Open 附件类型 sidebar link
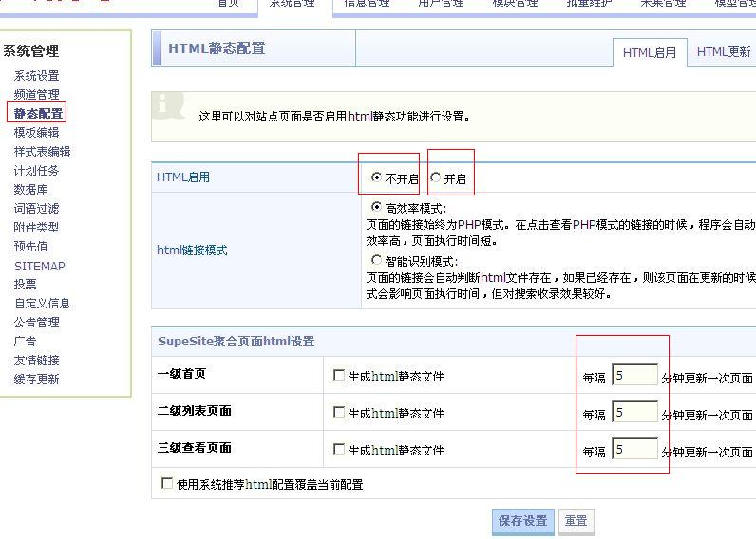The image size is (756, 539). pyautogui.click(x=37, y=228)
